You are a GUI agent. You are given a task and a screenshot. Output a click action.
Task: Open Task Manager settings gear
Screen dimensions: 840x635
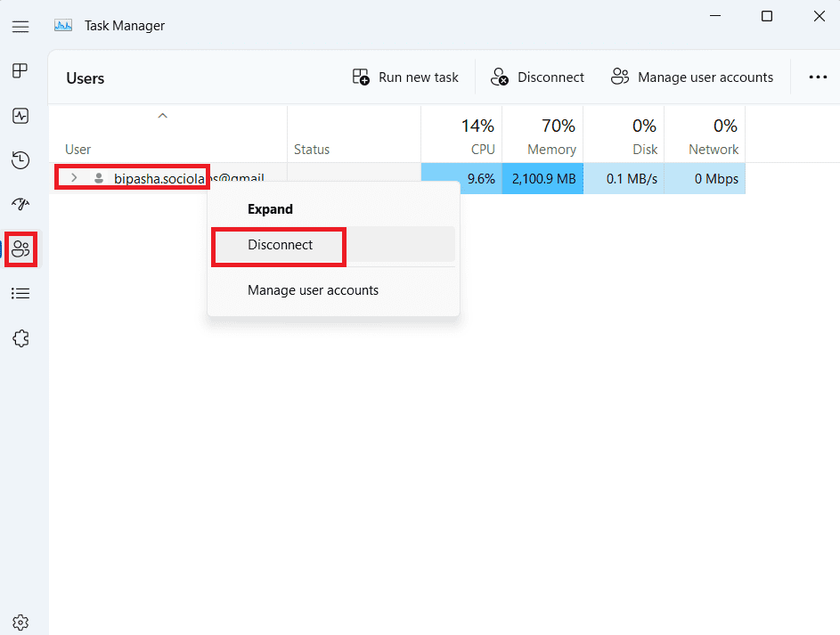coord(20,622)
